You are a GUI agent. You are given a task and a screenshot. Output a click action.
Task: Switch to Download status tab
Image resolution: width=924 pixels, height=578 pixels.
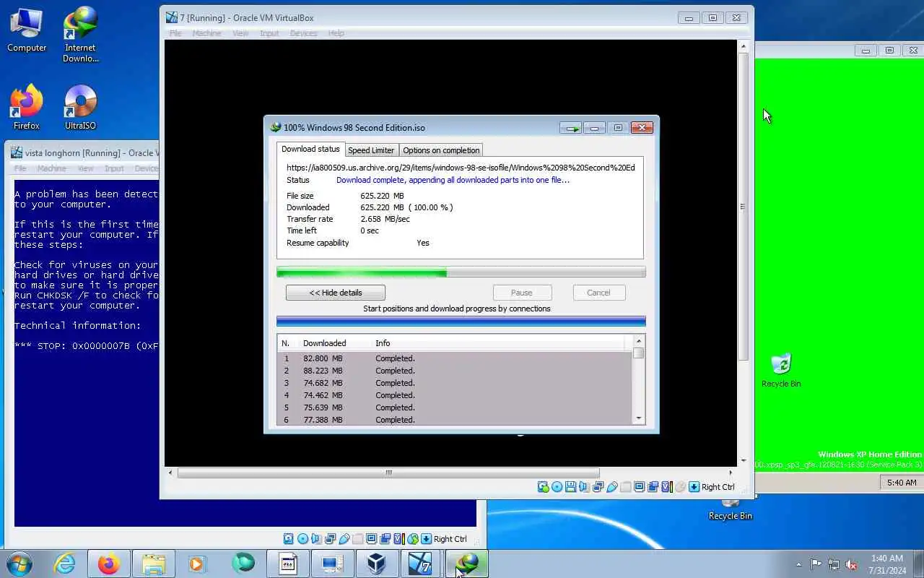[x=310, y=149]
